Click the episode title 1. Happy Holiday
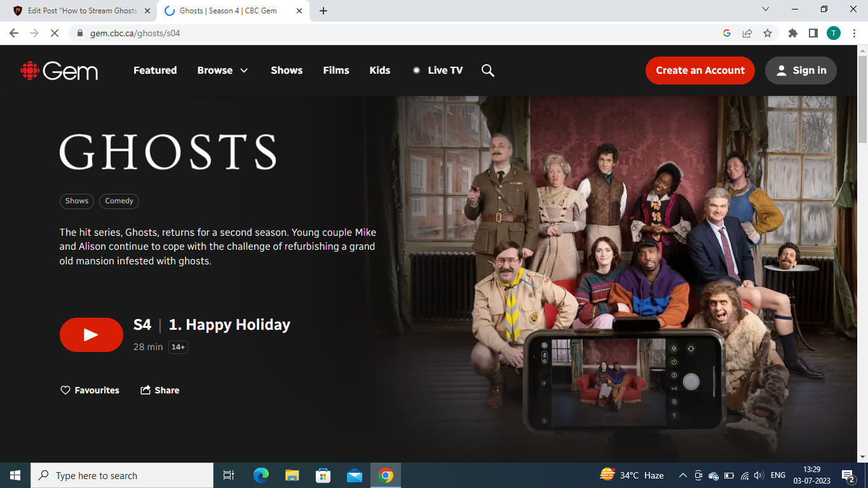 [229, 325]
